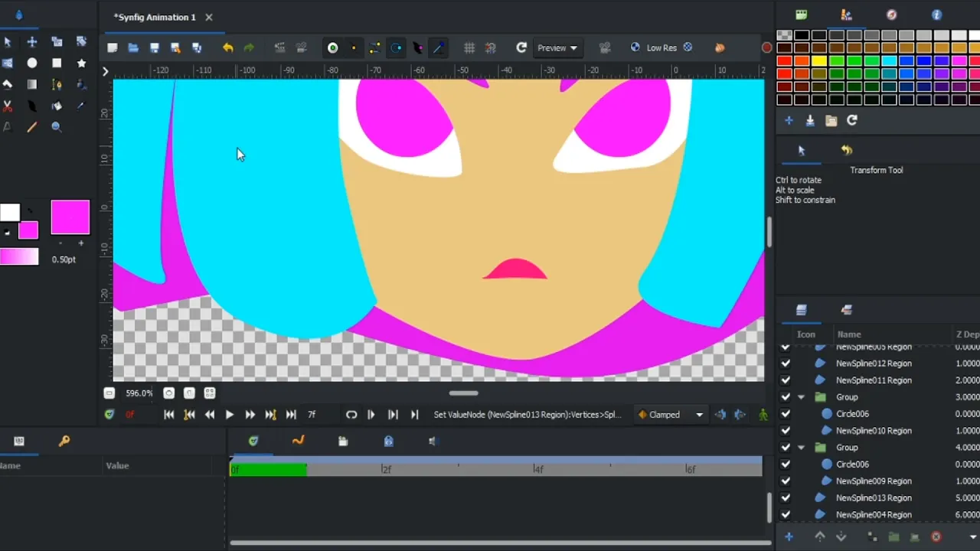Click the 4f mark on timeline

coord(538,469)
